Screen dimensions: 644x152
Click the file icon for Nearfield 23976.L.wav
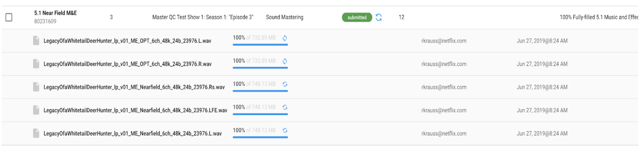pos(36,133)
